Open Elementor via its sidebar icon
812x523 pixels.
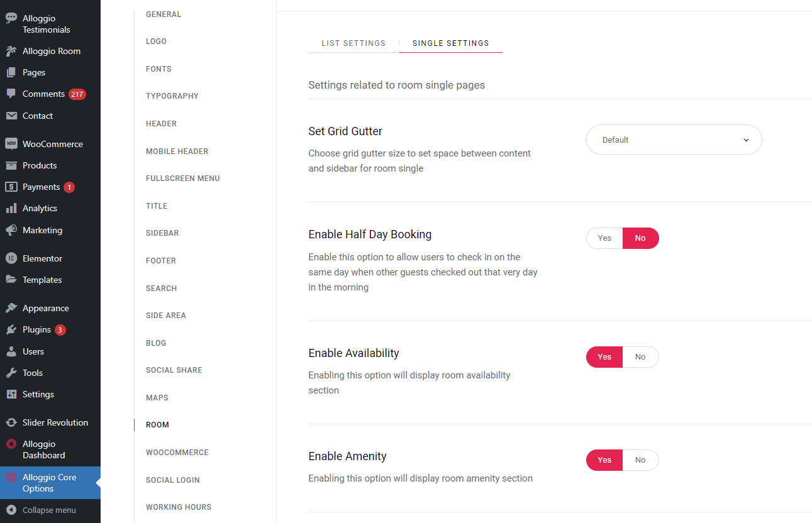point(11,258)
